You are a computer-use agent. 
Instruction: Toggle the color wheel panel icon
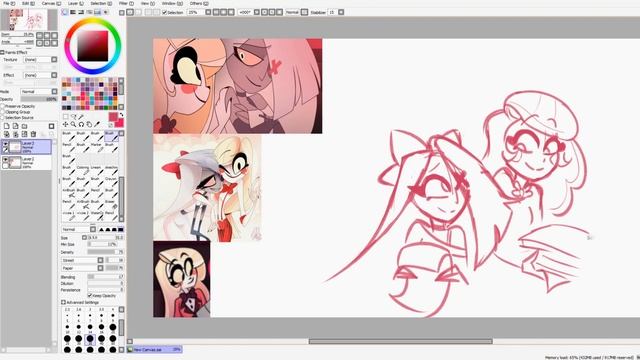pyautogui.click(x=65, y=12)
